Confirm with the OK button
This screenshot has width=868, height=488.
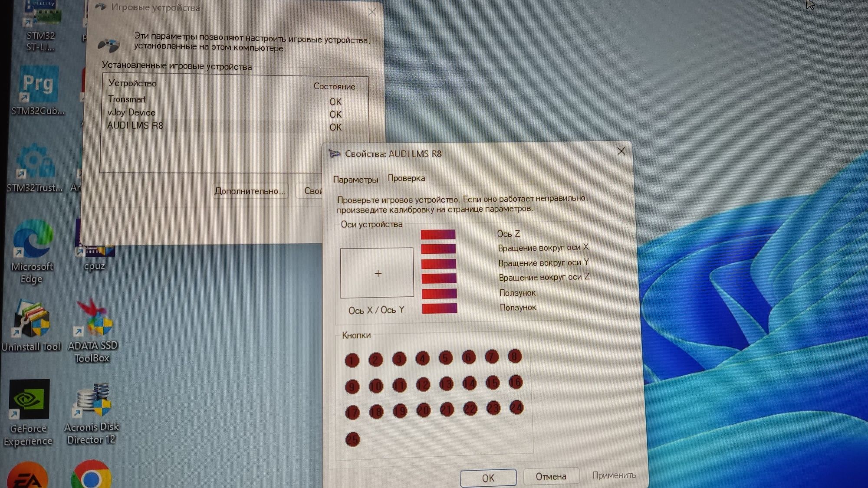coord(488,478)
